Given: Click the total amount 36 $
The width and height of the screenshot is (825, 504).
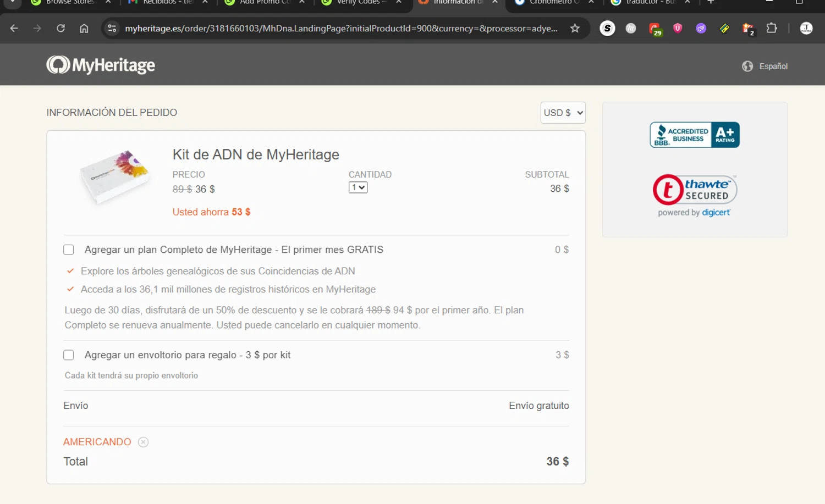Looking at the screenshot, I should tap(558, 462).
